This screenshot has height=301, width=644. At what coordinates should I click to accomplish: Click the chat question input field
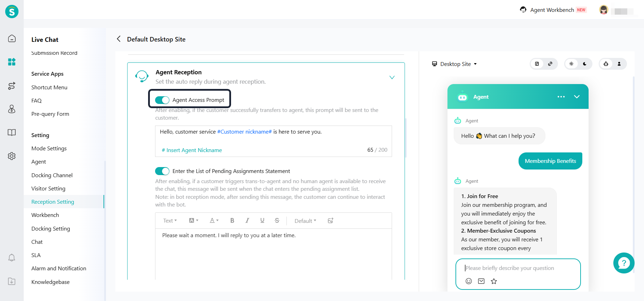[517, 268]
